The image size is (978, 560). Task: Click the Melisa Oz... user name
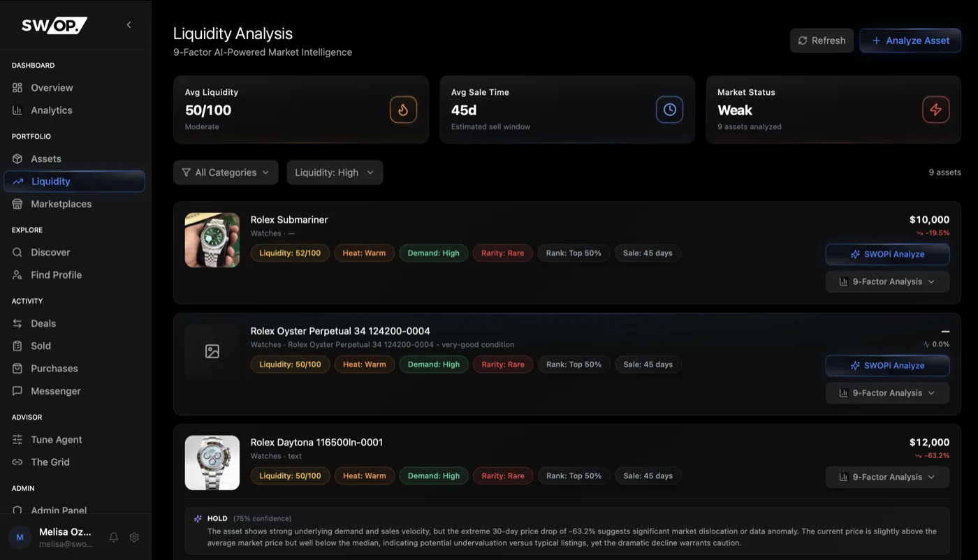(x=65, y=532)
